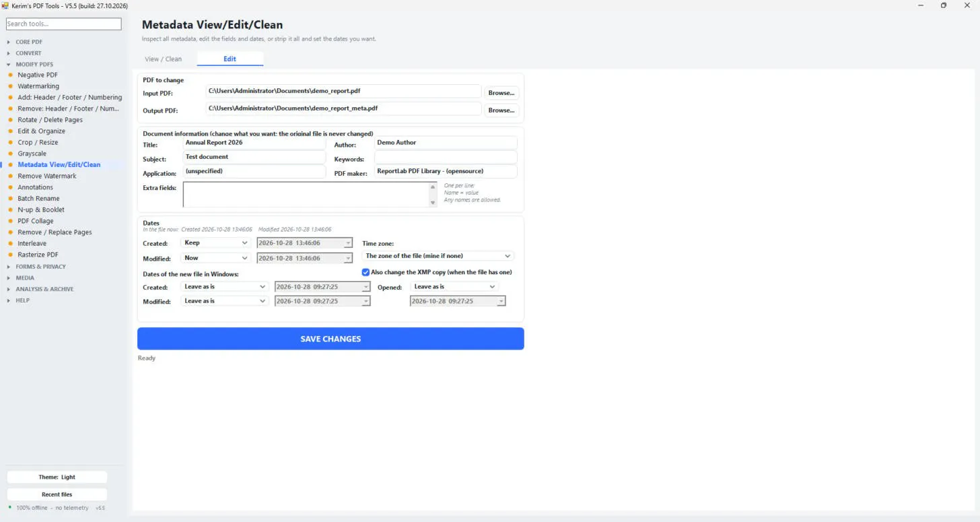Click the empty Keywords field

[446, 157]
